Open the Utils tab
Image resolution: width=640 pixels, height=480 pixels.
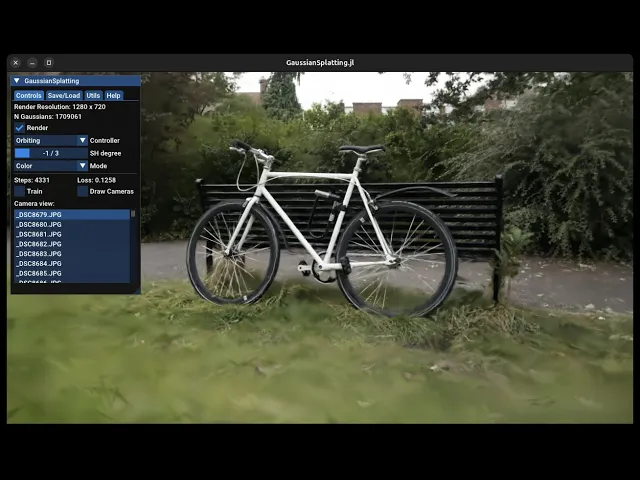point(93,96)
